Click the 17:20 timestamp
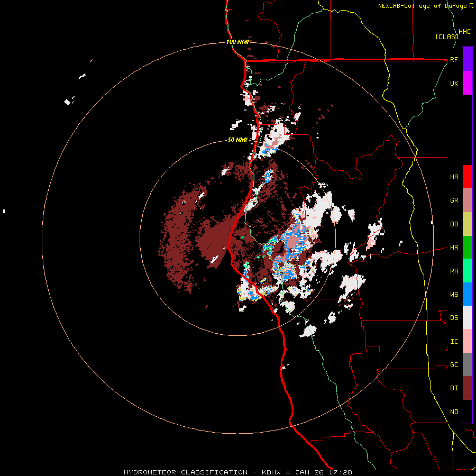Image resolution: width=476 pixels, height=476 pixels. click(341, 472)
